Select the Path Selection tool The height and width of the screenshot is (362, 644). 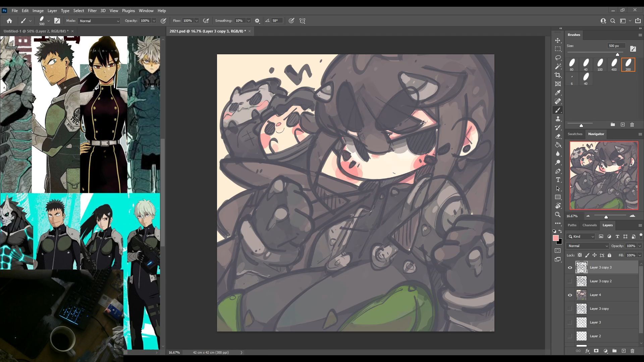tap(558, 188)
